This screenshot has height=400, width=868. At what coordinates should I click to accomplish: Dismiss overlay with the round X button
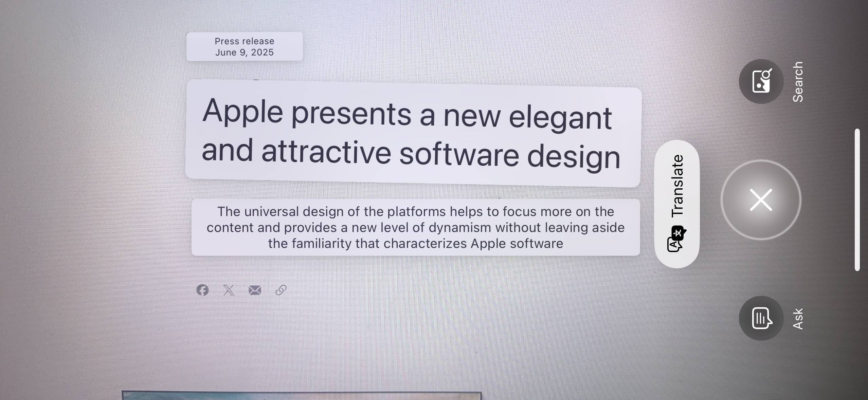coord(761,200)
